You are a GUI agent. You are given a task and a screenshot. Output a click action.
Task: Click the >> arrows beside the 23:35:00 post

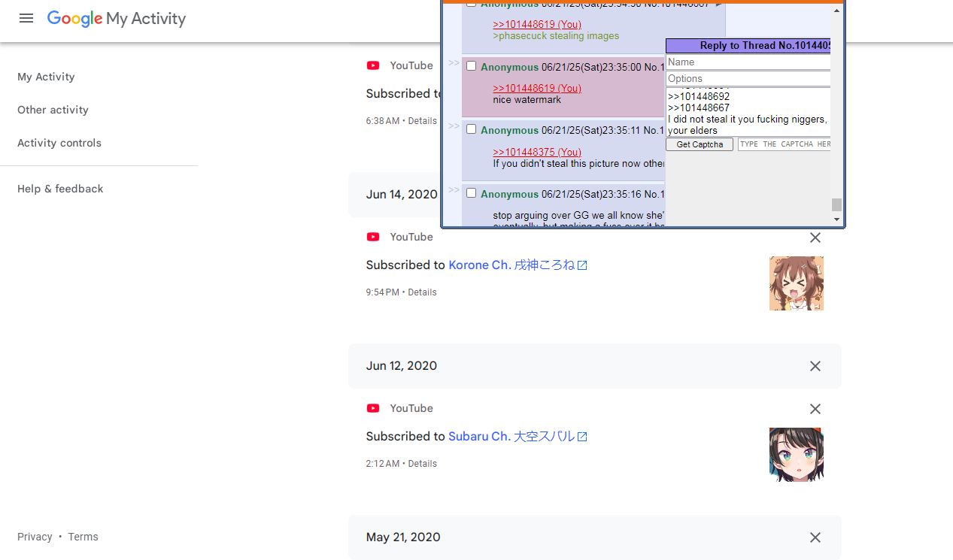(454, 63)
